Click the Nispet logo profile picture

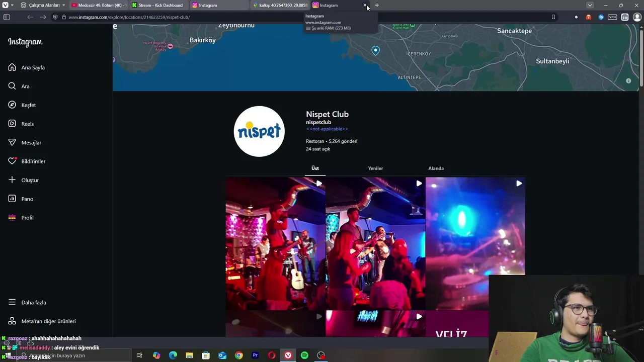click(x=259, y=131)
